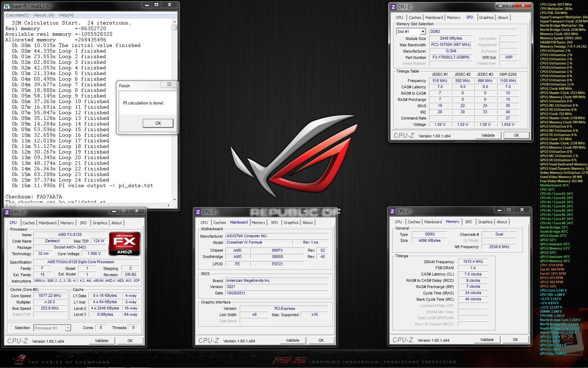
Task: Open About menu in Super PI
Action: point(44,15)
